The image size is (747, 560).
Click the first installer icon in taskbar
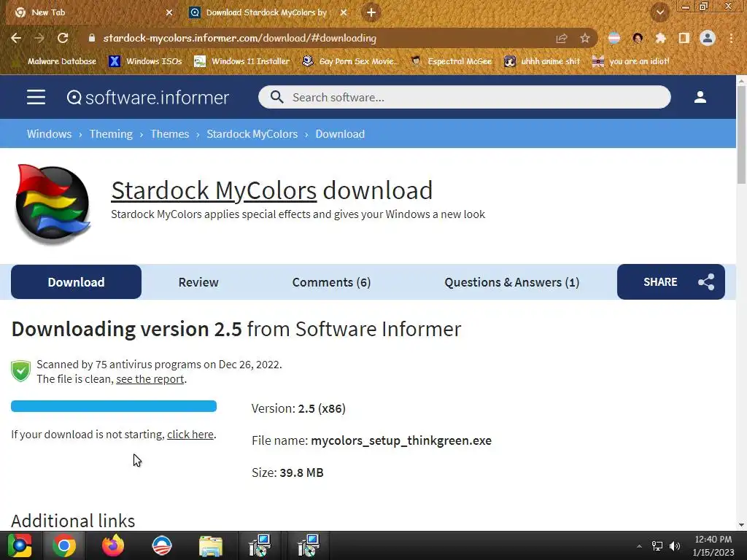(x=260, y=545)
